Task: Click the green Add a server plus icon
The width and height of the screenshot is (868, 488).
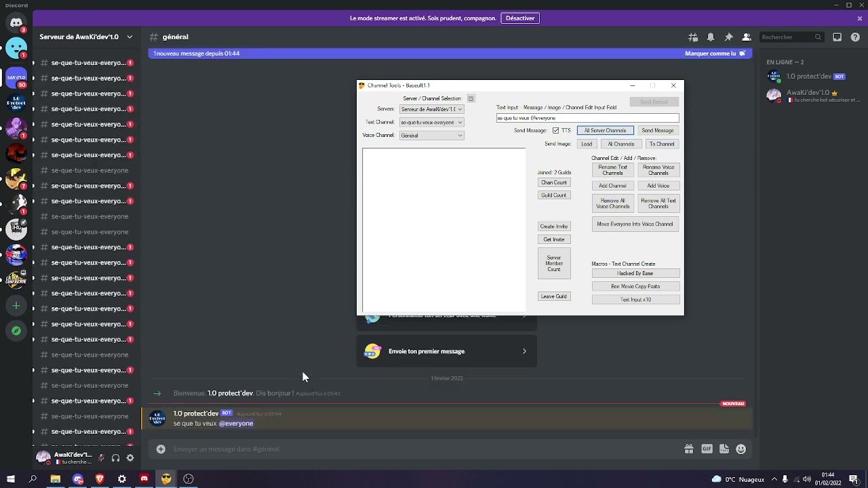Action: (16, 306)
